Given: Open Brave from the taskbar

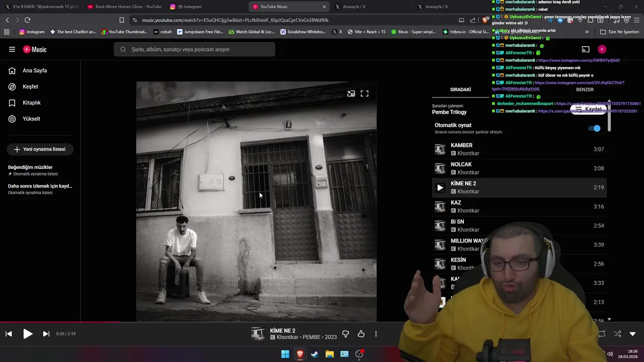Looking at the screenshot, I should coord(300,354).
